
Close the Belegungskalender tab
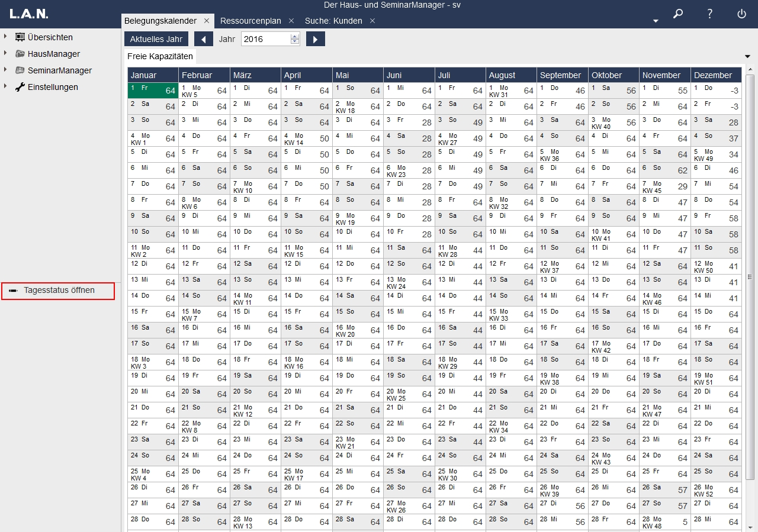pos(207,21)
